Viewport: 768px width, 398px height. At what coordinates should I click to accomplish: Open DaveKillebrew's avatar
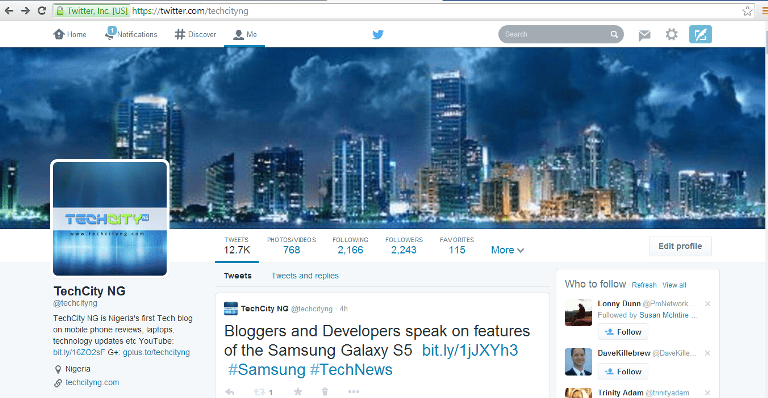(x=578, y=362)
